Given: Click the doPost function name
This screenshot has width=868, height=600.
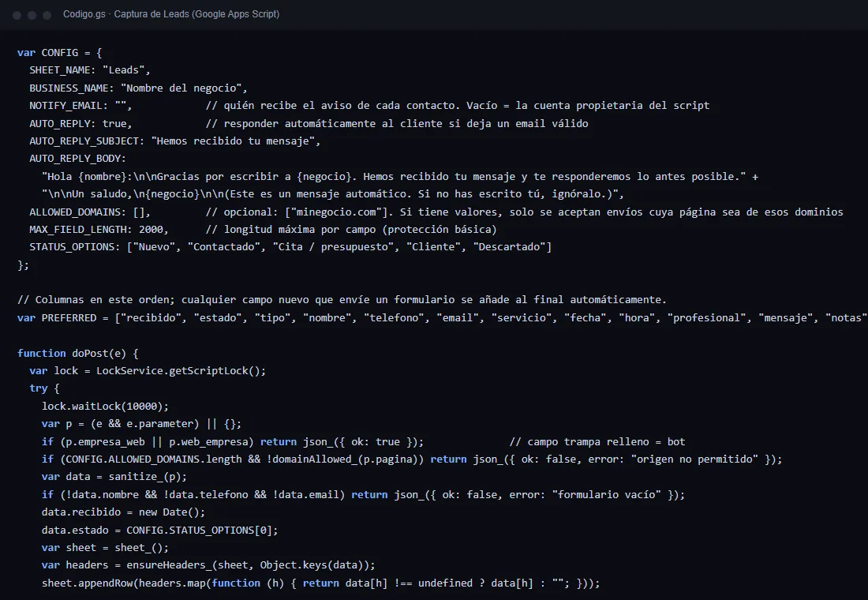Looking at the screenshot, I should pyautogui.click(x=90, y=353).
